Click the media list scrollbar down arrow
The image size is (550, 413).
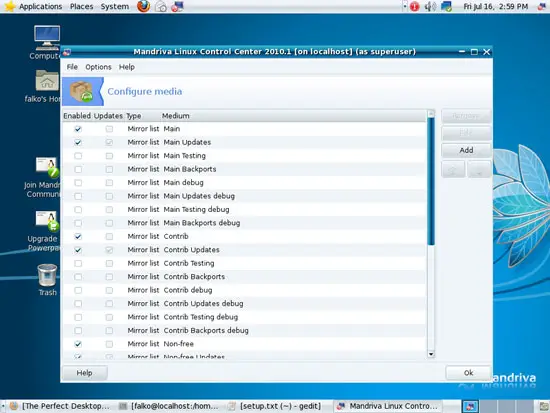click(x=431, y=354)
